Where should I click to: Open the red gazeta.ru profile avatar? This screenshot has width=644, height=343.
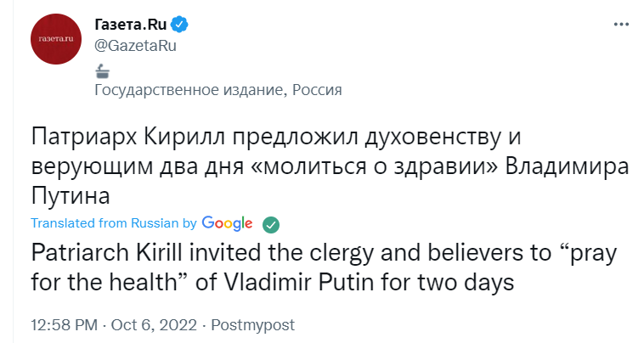[x=56, y=39]
